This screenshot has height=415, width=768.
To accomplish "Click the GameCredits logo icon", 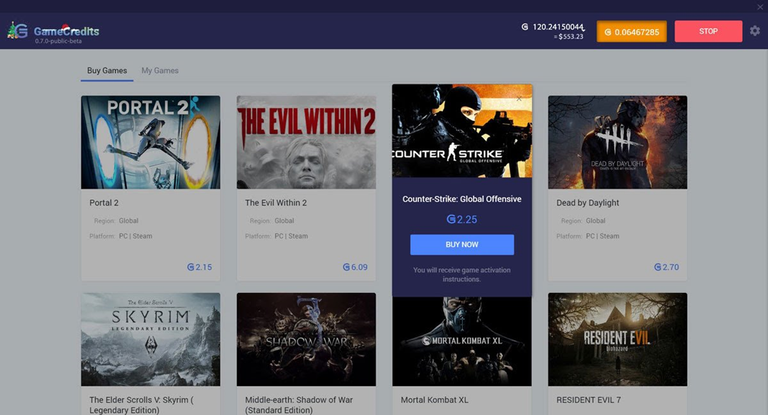I will (17, 30).
